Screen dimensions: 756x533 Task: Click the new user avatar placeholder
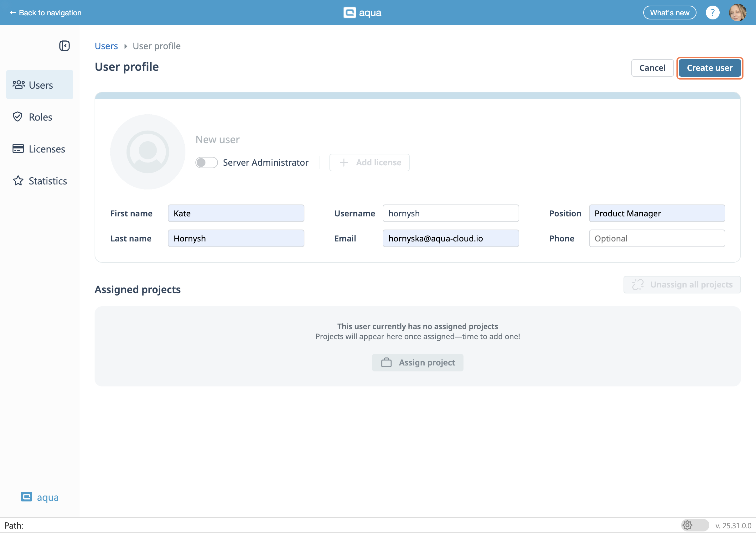[148, 152]
